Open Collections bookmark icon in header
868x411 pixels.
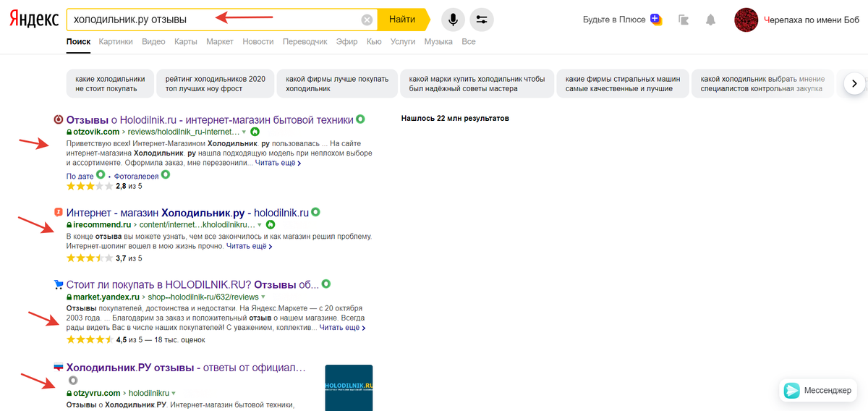[684, 20]
